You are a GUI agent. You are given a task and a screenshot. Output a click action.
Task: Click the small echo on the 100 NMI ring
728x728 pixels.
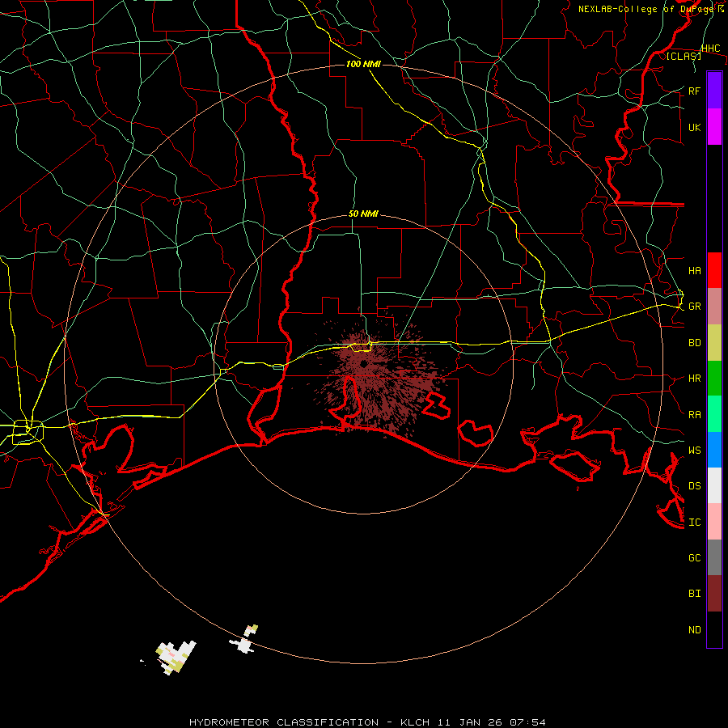[x=244, y=641]
